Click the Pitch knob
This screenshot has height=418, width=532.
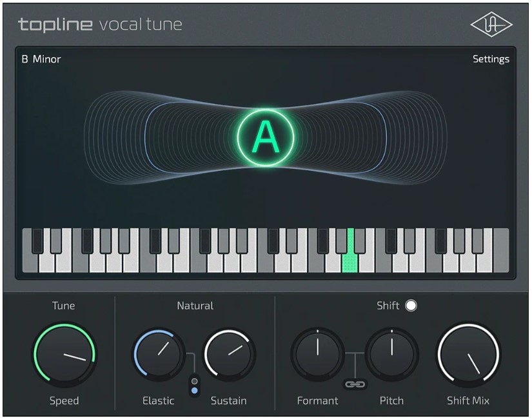pos(391,354)
